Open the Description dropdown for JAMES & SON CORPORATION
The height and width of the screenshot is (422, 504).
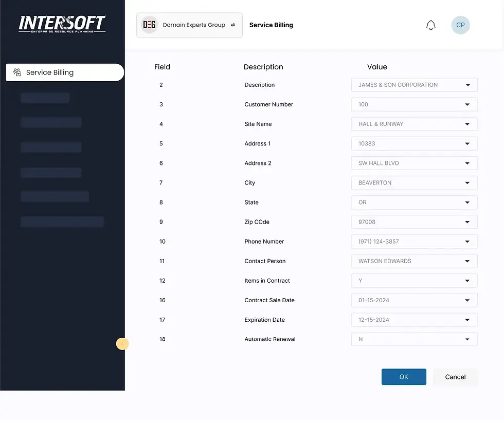tap(467, 85)
